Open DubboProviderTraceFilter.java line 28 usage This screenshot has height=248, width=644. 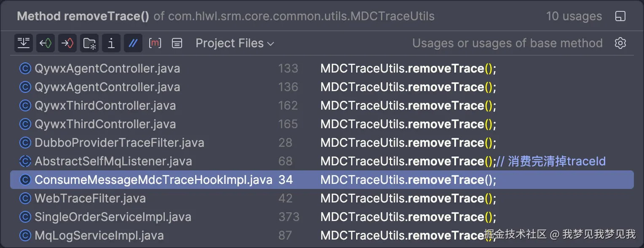(322, 143)
